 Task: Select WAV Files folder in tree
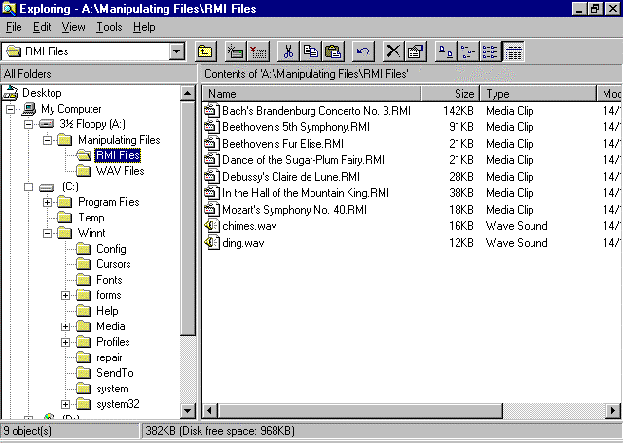click(119, 171)
